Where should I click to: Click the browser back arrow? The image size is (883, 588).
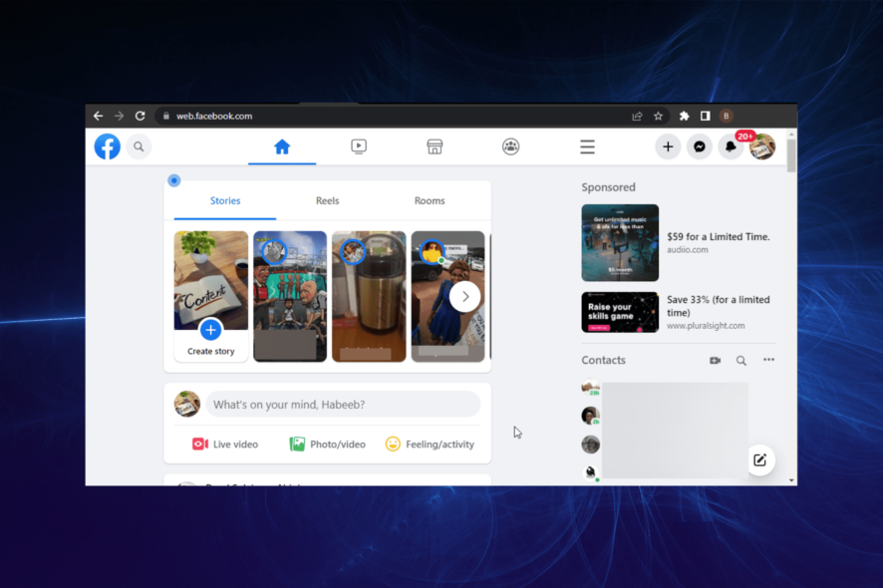[98, 116]
